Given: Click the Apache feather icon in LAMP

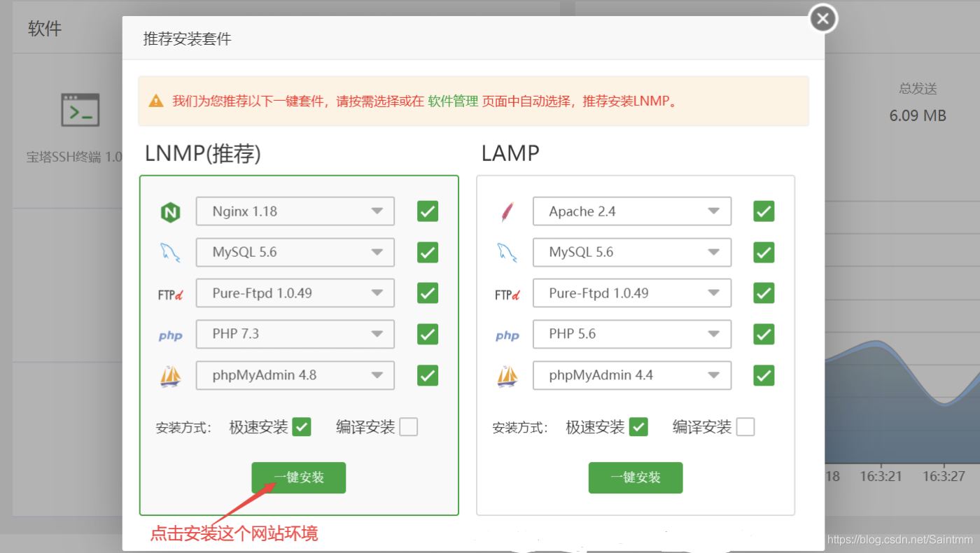Looking at the screenshot, I should [x=507, y=212].
